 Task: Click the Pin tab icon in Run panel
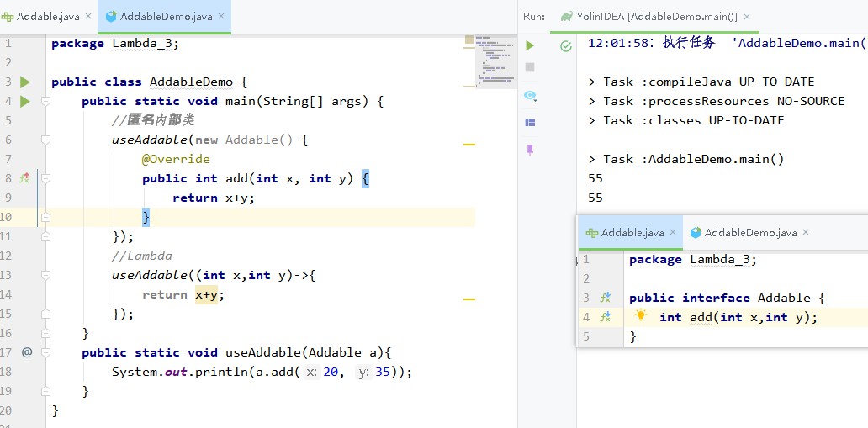coord(530,150)
